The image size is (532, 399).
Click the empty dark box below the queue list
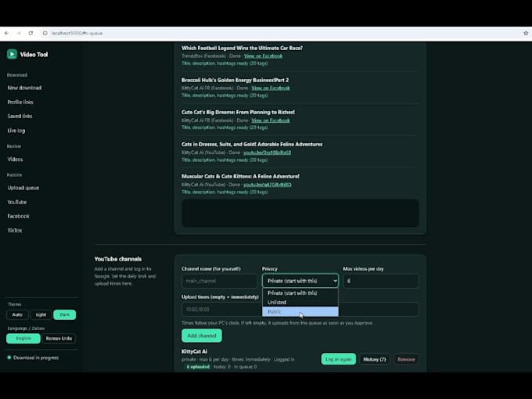(300, 213)
